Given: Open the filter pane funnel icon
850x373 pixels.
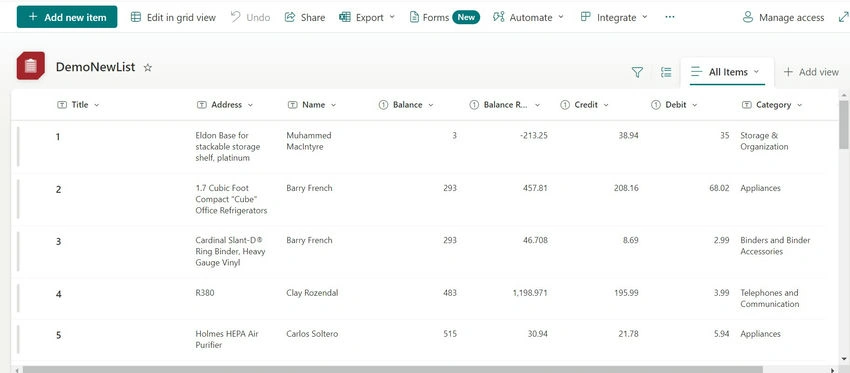Looking at the screenshot, I should click(638, 72).
